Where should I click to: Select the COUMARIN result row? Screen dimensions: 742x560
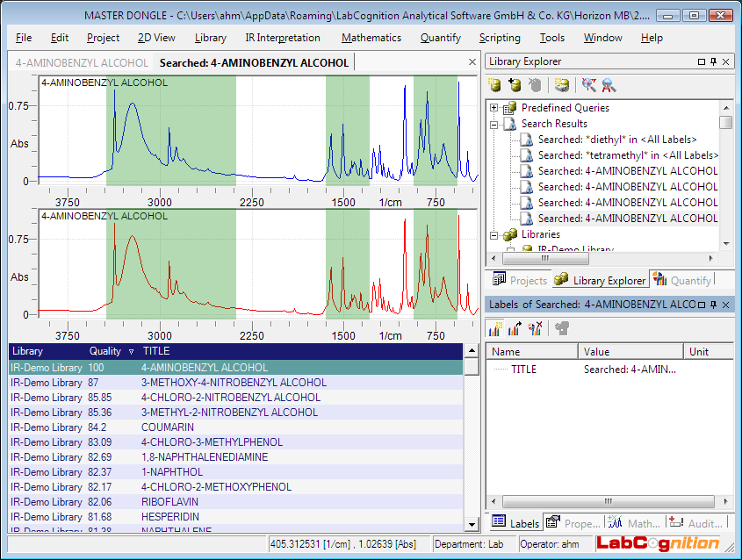tap(165, 427)
